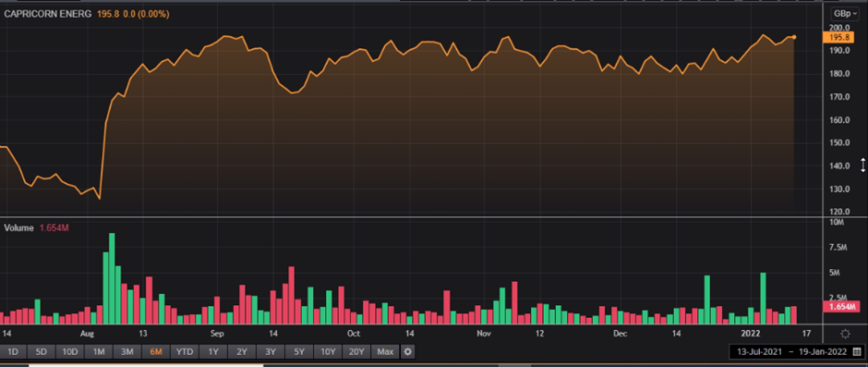Select the active 6M range

click(x=156, y=351)
